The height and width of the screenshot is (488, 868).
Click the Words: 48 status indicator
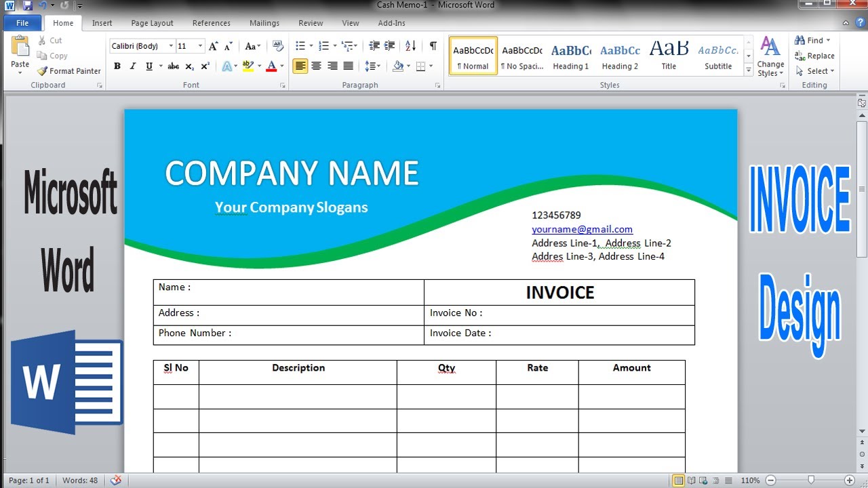(80, 481)
